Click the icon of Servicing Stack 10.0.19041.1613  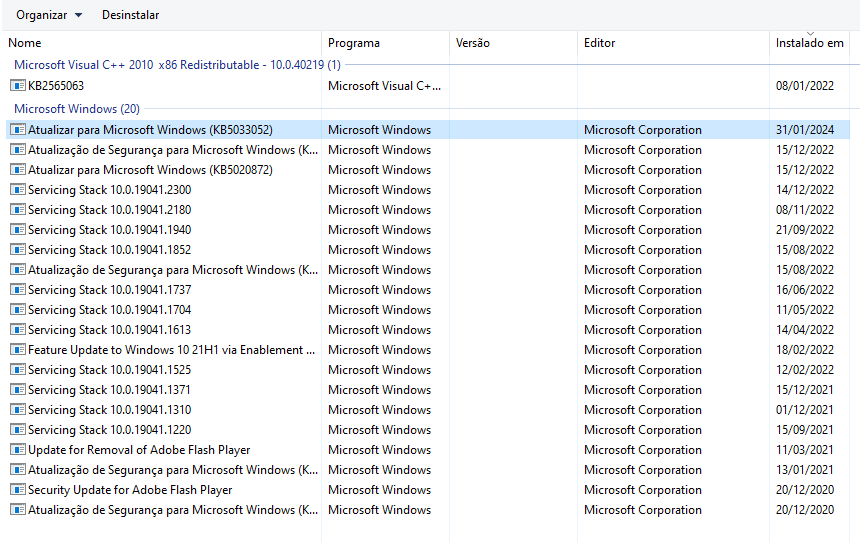[x=18, y=330]
